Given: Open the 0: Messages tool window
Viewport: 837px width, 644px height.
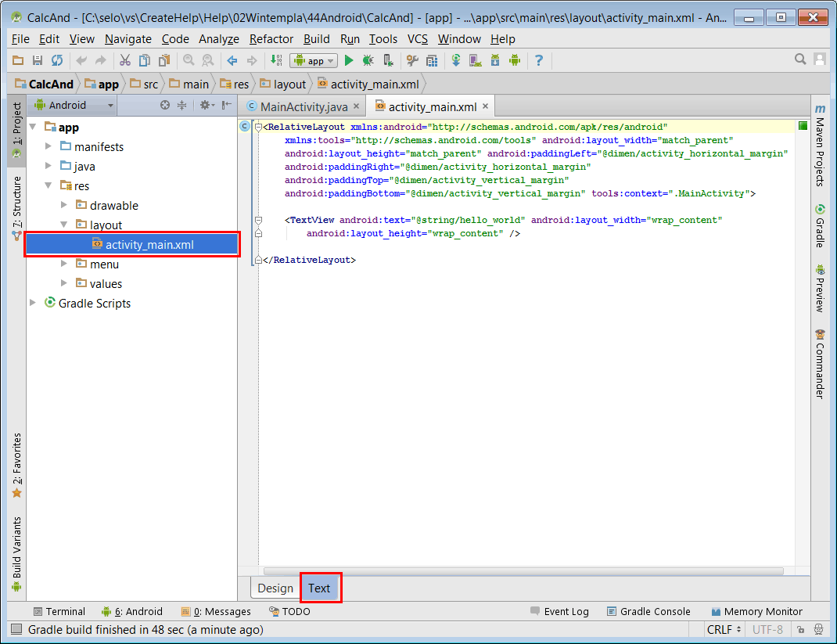Looking at the screenshot, I should coord(216,611).
